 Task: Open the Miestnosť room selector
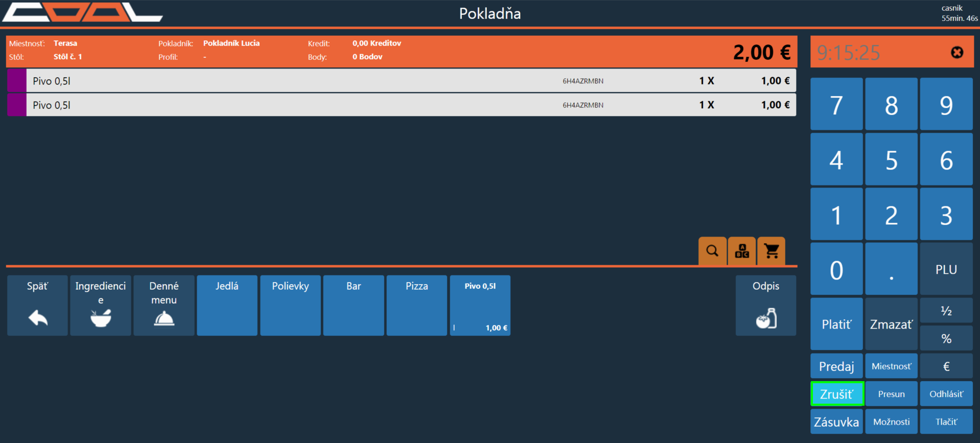pyautogui.click(x=891, y=366)
